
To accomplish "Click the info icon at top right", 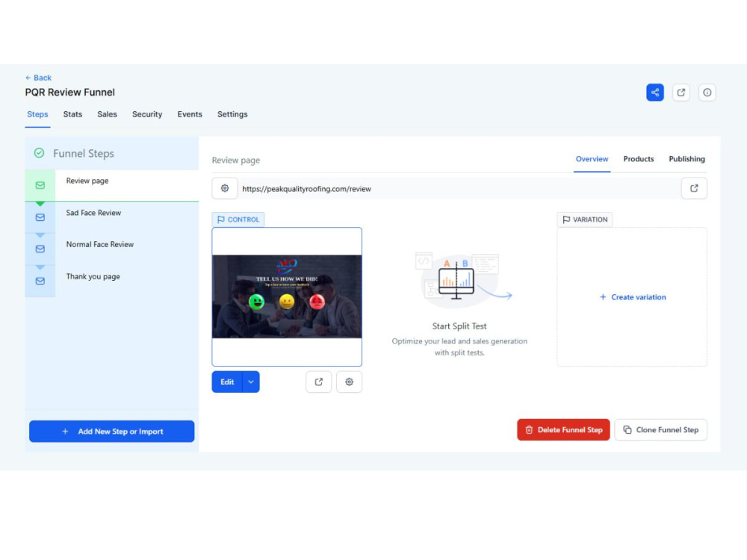I will tap(707, 93).
